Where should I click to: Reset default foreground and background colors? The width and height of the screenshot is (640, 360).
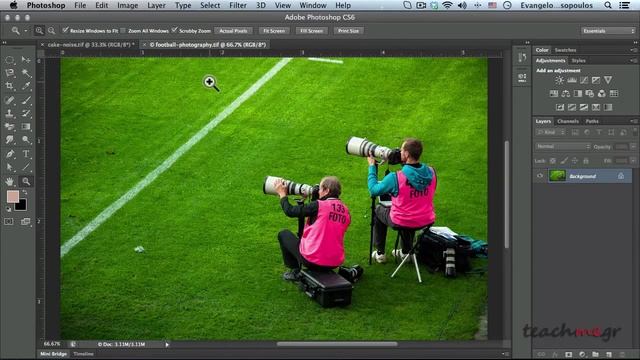tap(8, 209)
